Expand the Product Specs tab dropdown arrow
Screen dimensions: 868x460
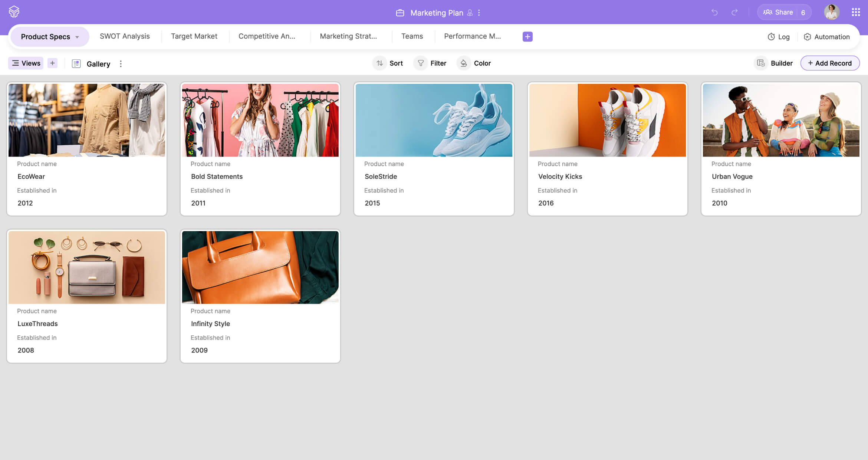77,37
